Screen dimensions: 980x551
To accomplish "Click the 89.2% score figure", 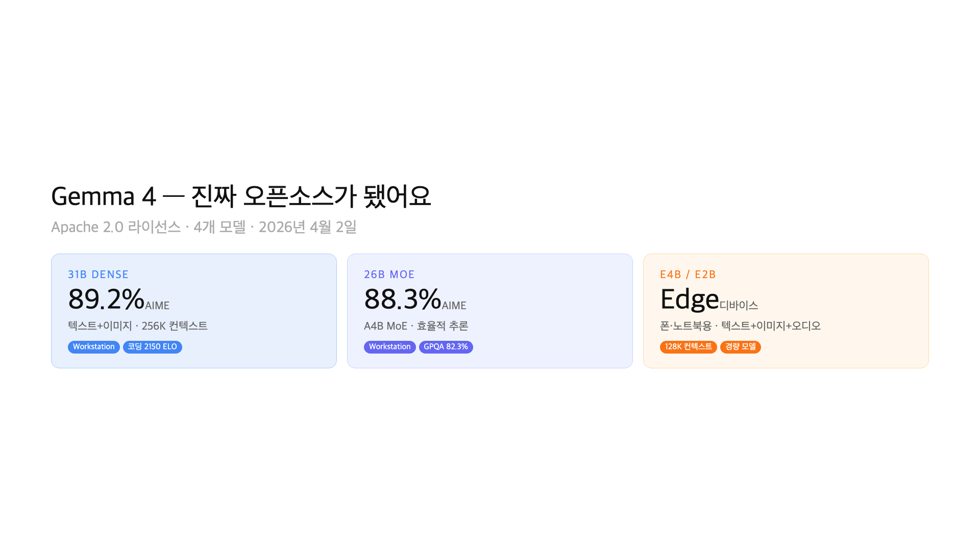I will (106, 299).
